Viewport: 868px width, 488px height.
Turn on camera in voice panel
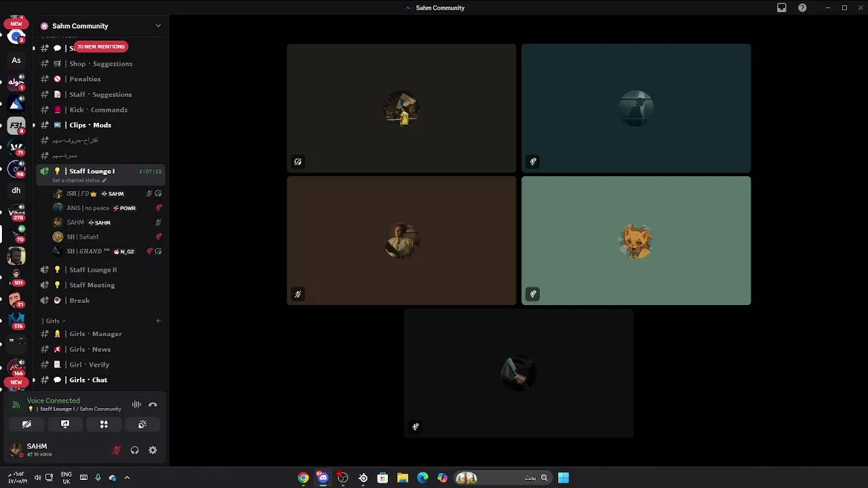coord(26,424)
